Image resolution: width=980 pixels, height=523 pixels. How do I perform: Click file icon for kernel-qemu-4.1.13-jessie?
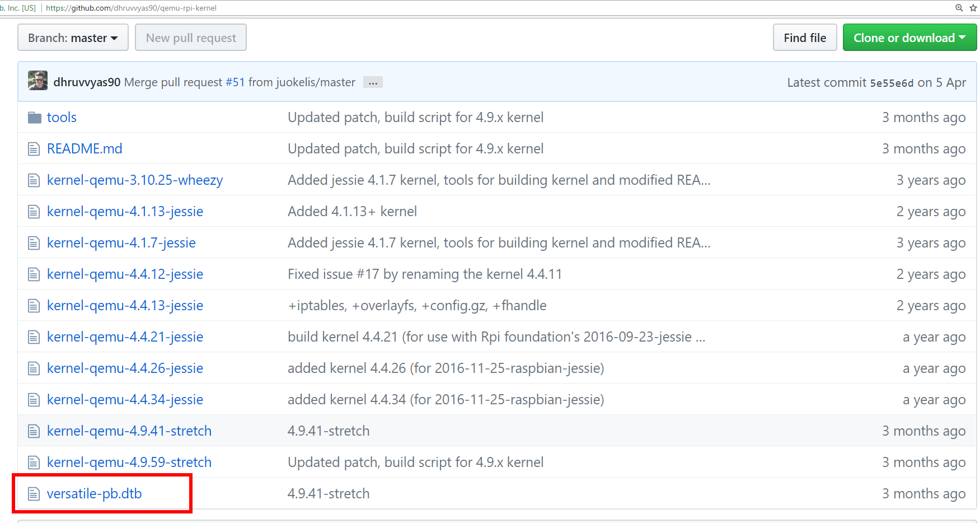point(34,212)
